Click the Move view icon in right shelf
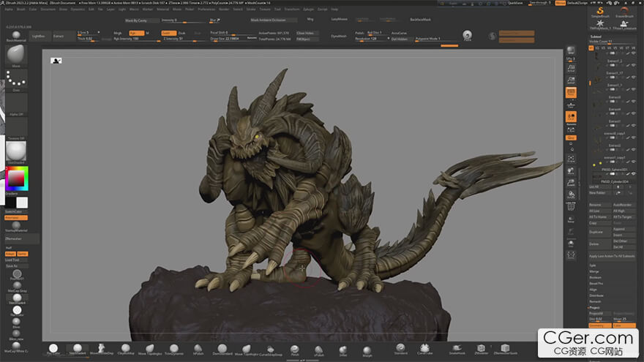 click(571, 170)
